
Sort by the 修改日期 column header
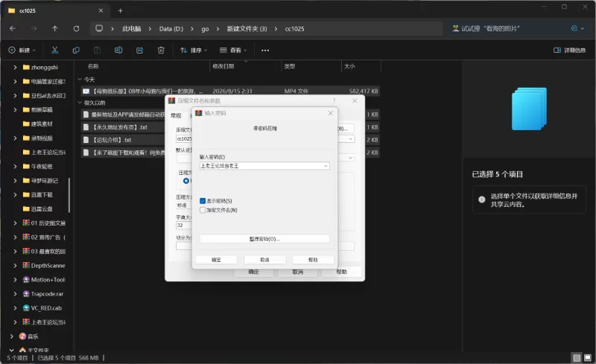coord(223,66)
